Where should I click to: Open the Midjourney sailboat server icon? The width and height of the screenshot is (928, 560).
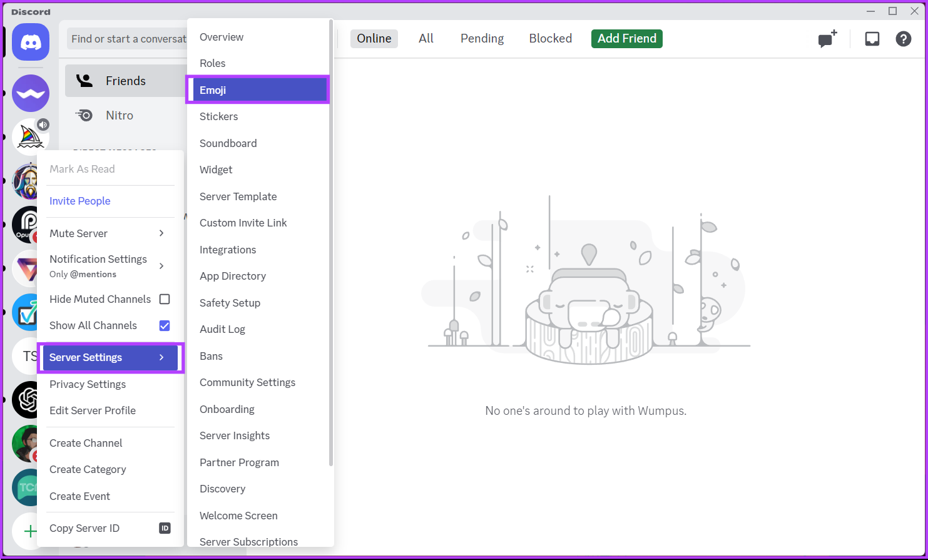click(31, 137)
